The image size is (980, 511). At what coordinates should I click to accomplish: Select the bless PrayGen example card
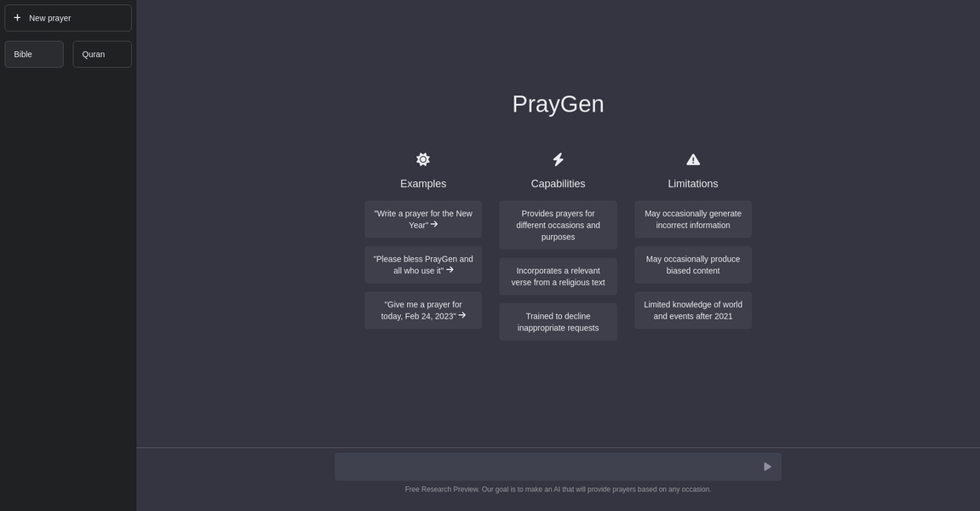[x=423, y=265]
